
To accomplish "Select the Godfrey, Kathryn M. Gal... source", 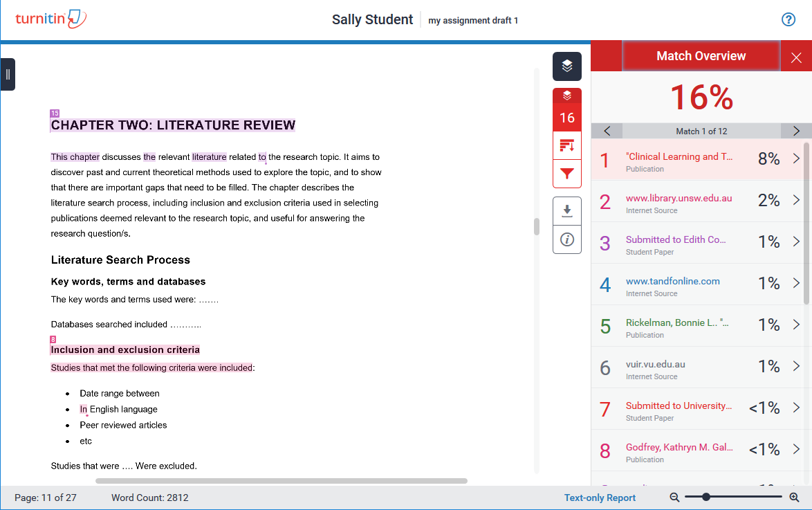I will click(679, 447).
